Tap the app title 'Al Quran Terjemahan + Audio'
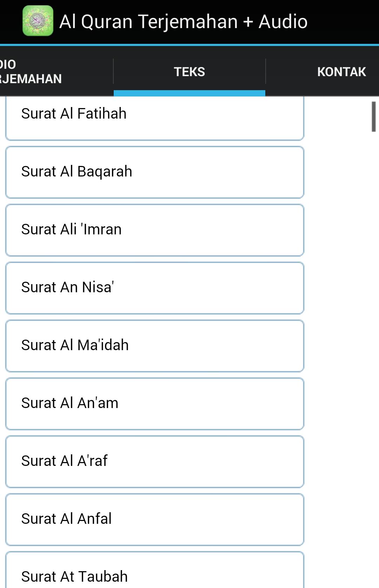Screen dimensions: 379x588 184,22
